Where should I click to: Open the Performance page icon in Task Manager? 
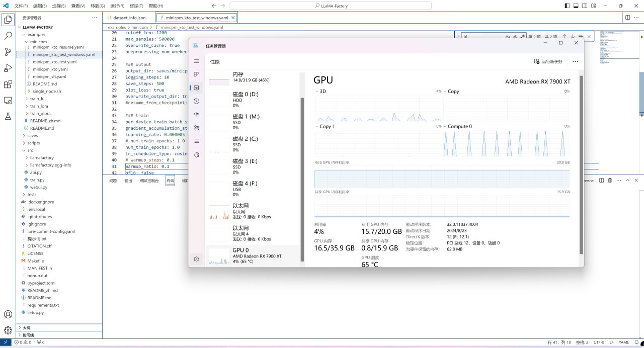point(196,88)
